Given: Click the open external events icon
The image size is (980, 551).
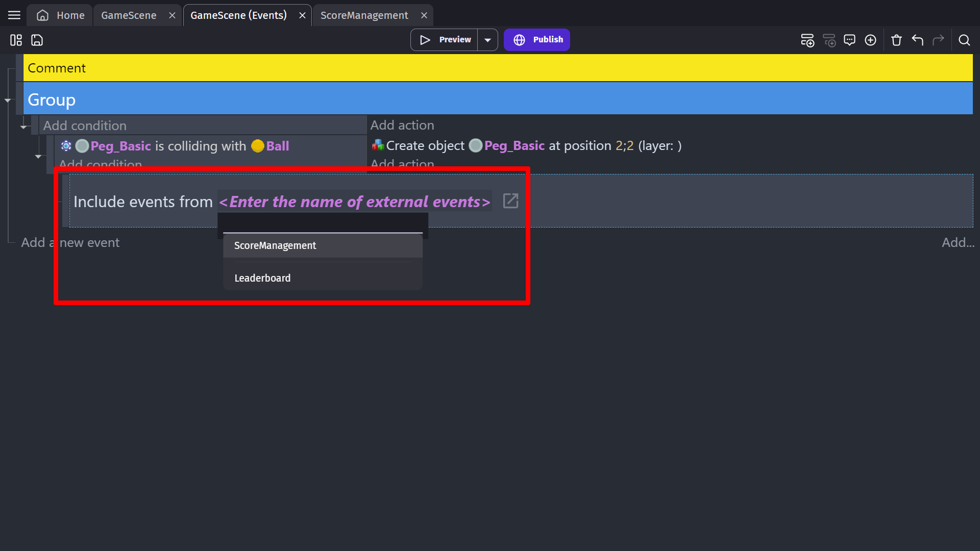Looking at the screenshot, I should 511,201.
